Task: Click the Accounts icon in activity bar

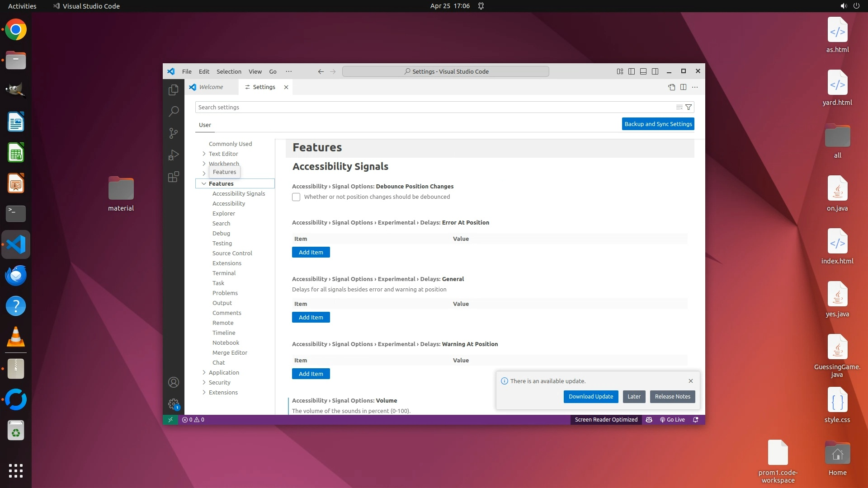Action: coord(174,382)
